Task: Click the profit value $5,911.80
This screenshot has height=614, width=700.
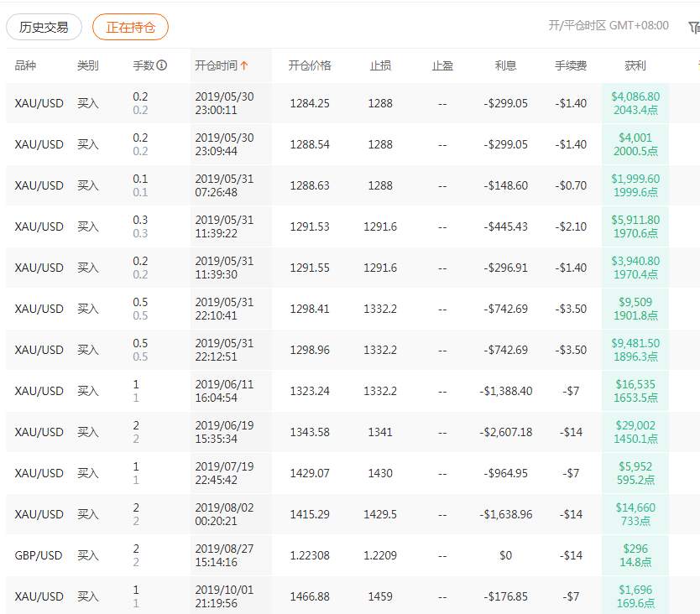Action: [635, 220]
